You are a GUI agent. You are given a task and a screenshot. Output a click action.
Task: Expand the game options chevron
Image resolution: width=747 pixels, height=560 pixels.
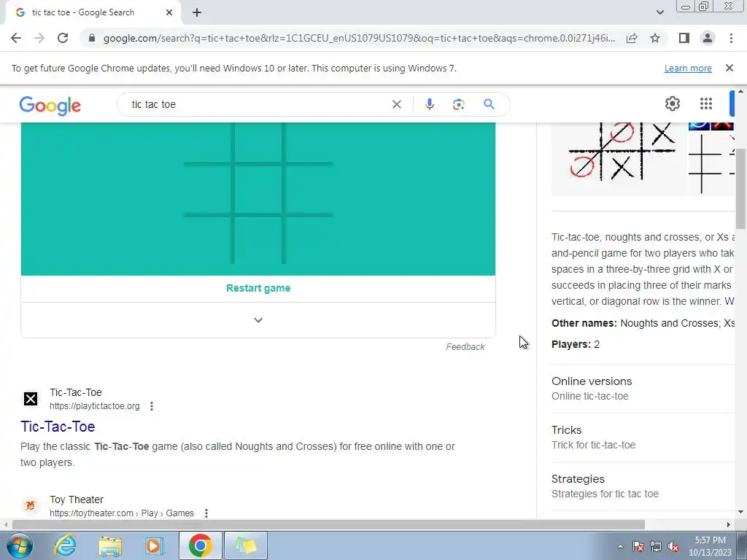258,320
